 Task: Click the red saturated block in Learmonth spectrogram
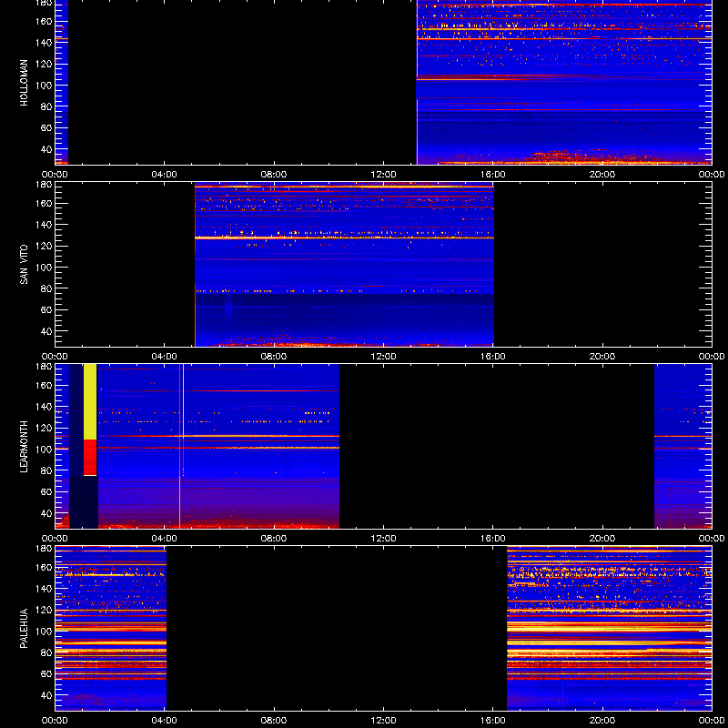pyautogui.click(x=90, y=458)
